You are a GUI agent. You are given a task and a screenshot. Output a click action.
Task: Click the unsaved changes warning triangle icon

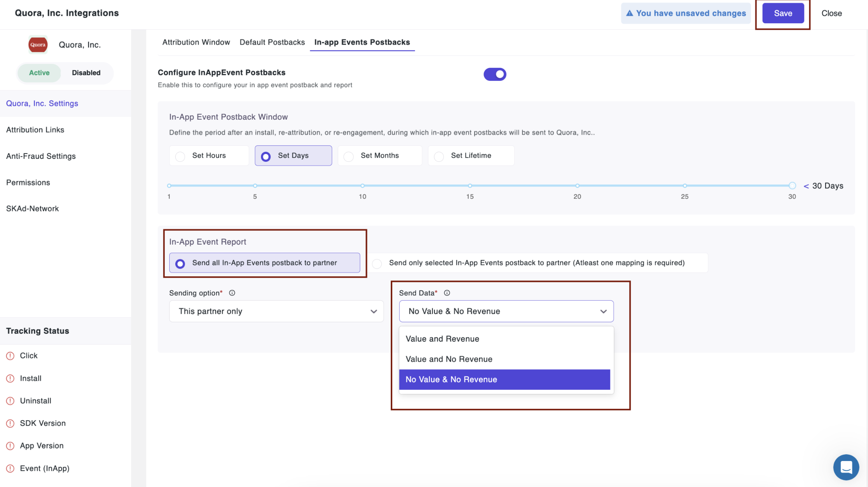tap(629, 13)
